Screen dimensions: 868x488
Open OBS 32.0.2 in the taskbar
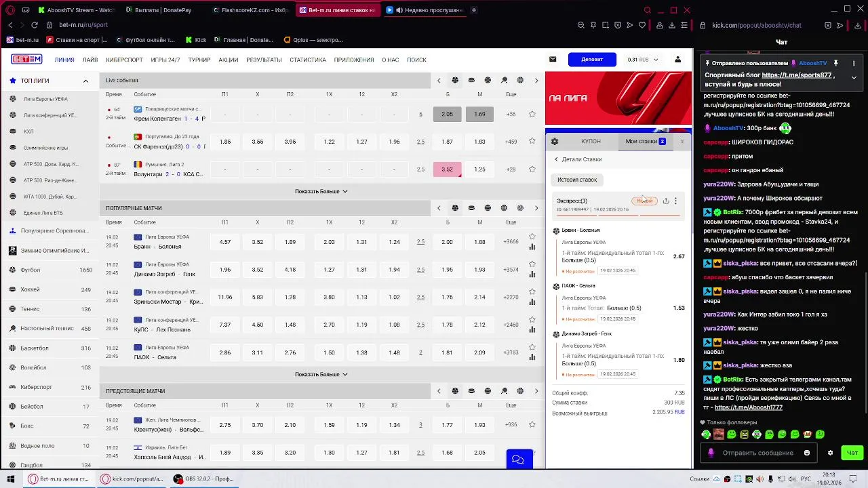(203, 479)
